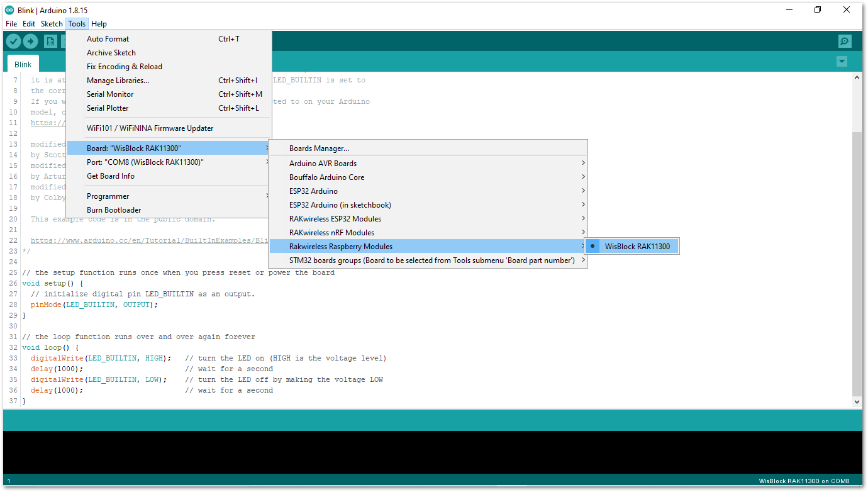Click the digitalWrite(LED_BUILTIN, LOW); line

[x=99, y=379]
